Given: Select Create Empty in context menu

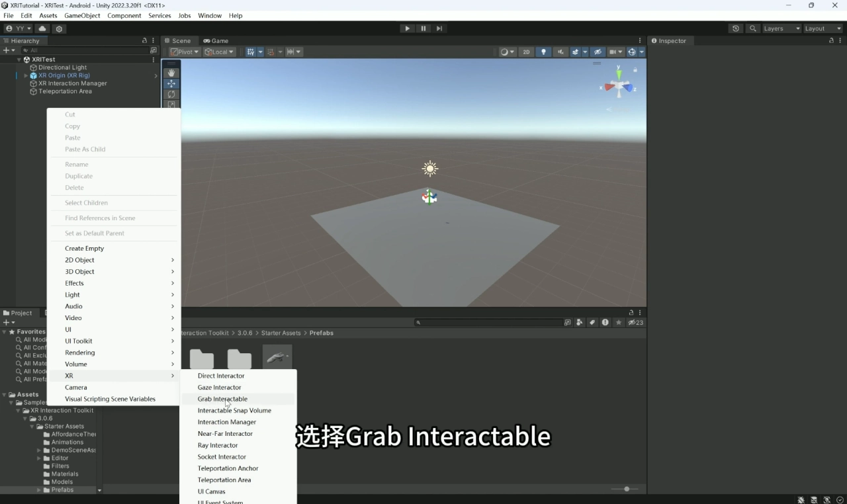Looking at the screenshot, I should tap(84, 249).
